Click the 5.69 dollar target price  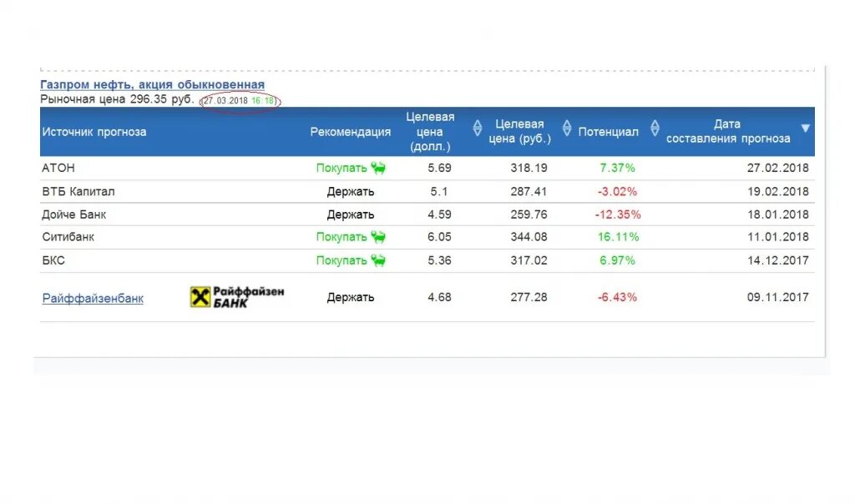[x=439, y=168]
